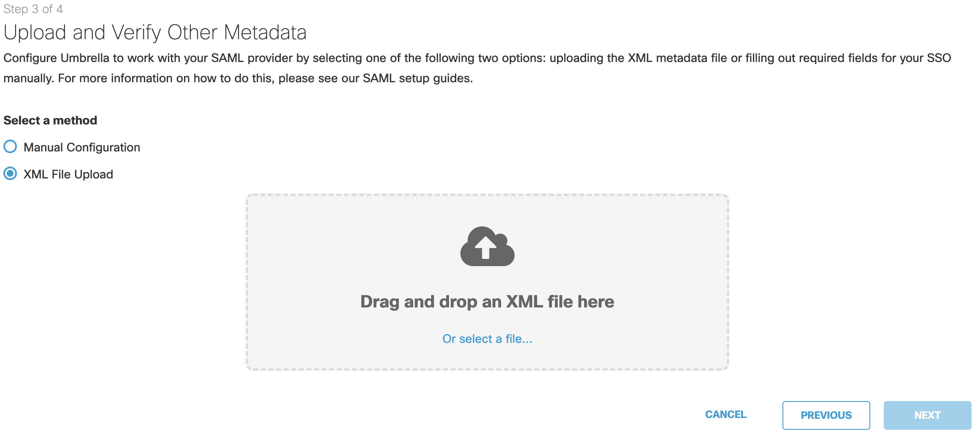
Task: Proceed with the NEXT button
Action: [x=927, y=415]
